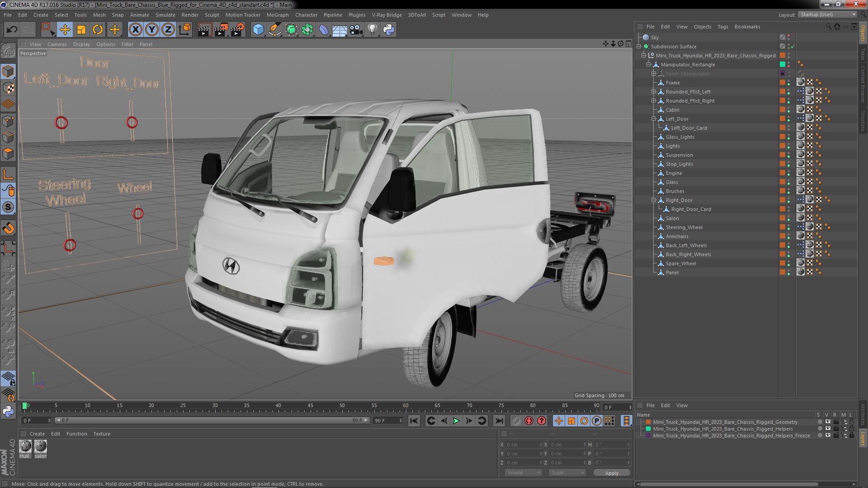Toggle Subdivision Surface enable checkmark

(793, 47)
